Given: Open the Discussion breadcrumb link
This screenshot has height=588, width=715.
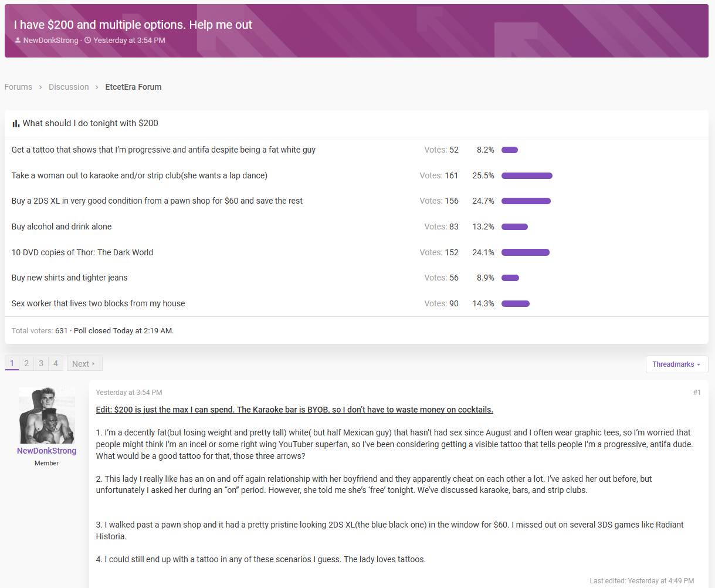Looking at the screenshot, I should pyautogui.click(x=69, y=87).
